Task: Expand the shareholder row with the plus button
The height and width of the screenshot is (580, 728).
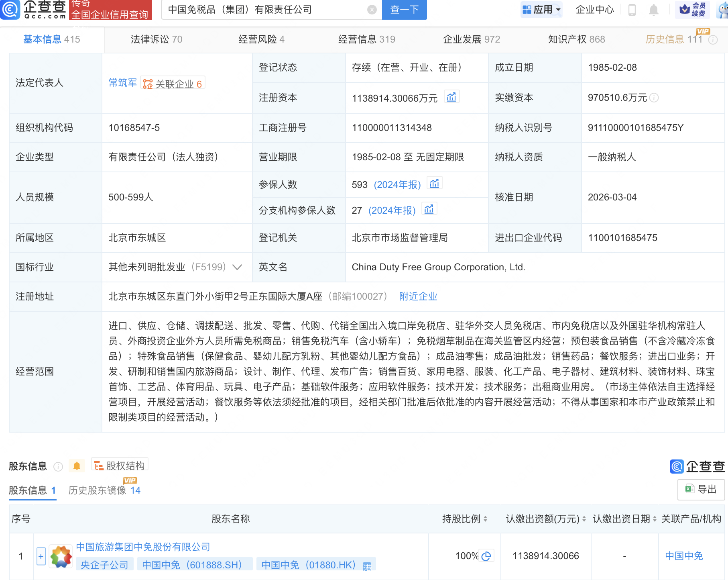Action: coord(41,556)
